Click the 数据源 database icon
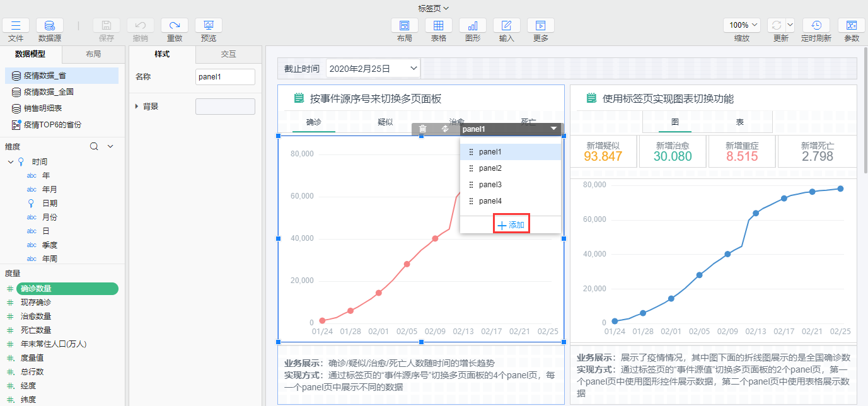The height and width of the screenshot is (406, 868). pyautogui.click(x=49, y=25)
